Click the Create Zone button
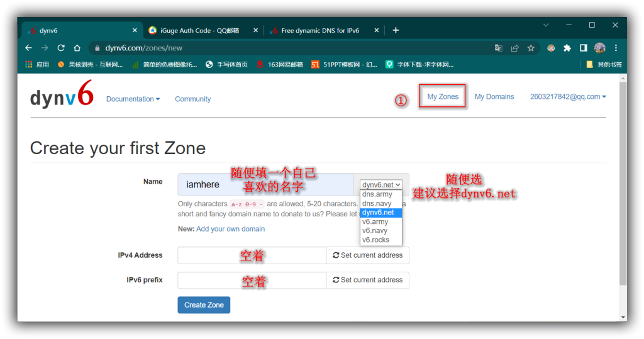The image size is (644, 339). 204,305
